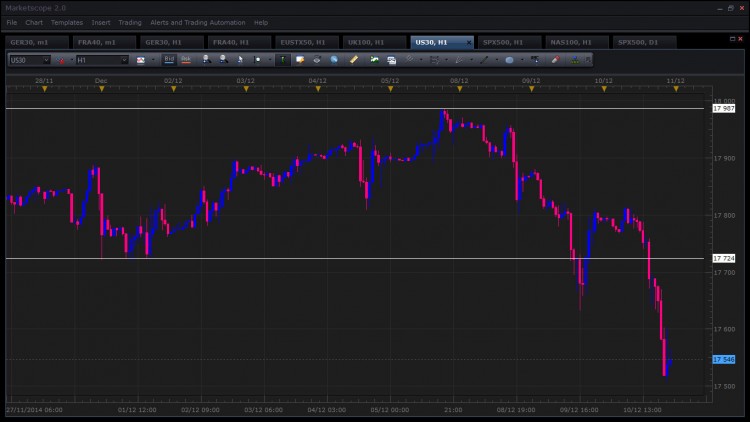Open the Templates menu
Image resolution: width=750 pixels, height=422 pixels.
point(67,22)
